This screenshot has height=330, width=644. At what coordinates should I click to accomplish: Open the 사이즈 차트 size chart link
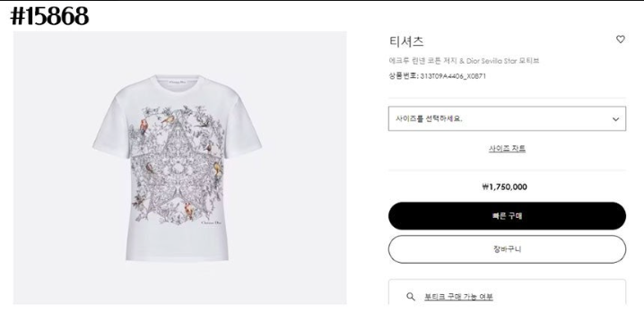click(507, 149)
